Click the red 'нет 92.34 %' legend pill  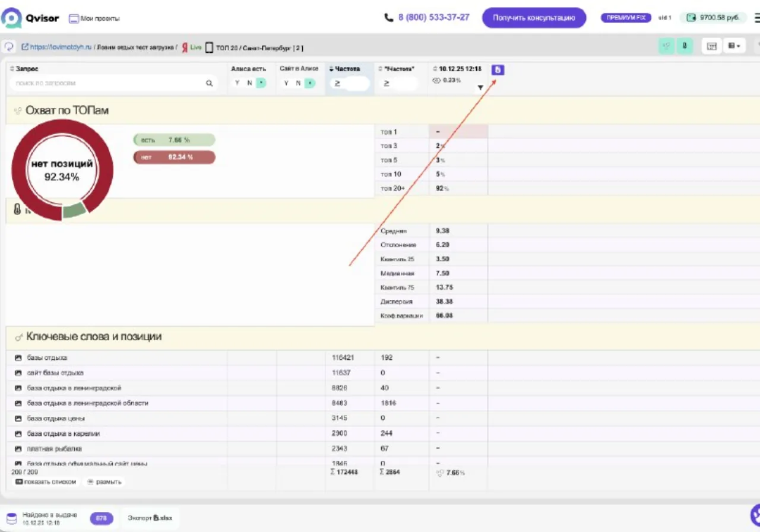tap(175, 157)
